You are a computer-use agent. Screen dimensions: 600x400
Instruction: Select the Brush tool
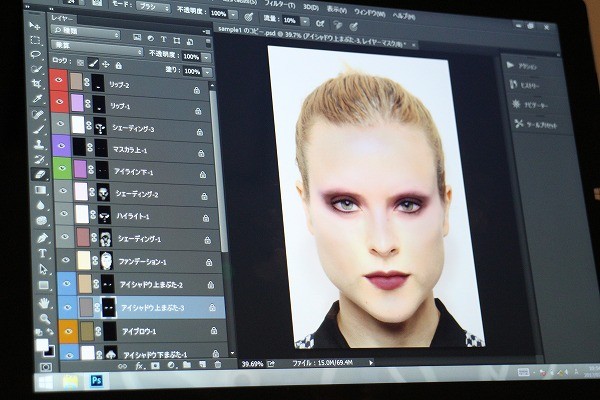point(39,129)
